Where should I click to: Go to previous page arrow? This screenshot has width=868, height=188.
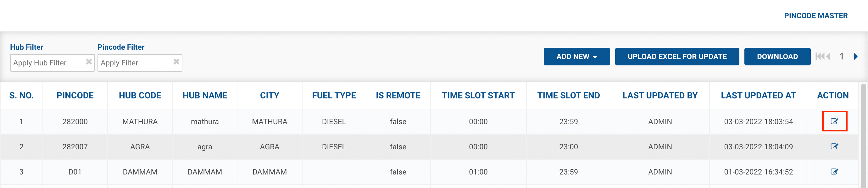click(x=828, y=57)
